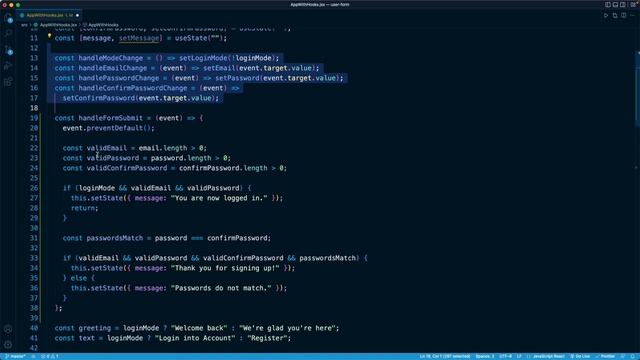The image size is (640, 360).
Task: Open the Accounts menu icon
Action: click(8, 329)
